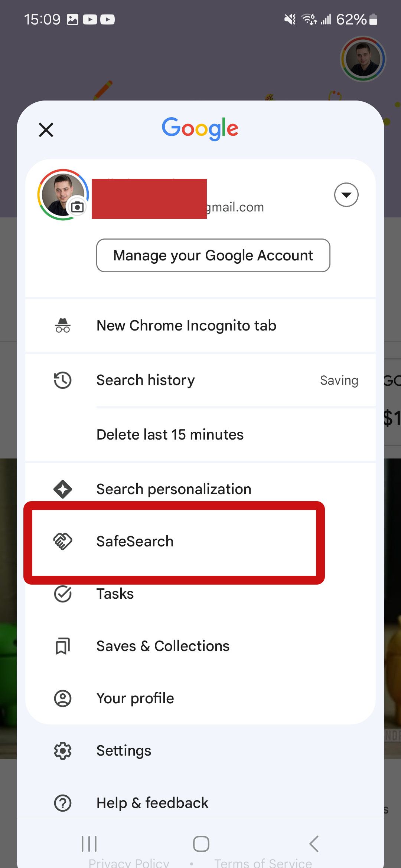The height and width of the screenshot is (868, 401).
Task: Tap Manage your Google Account
Action: (213, 255)
